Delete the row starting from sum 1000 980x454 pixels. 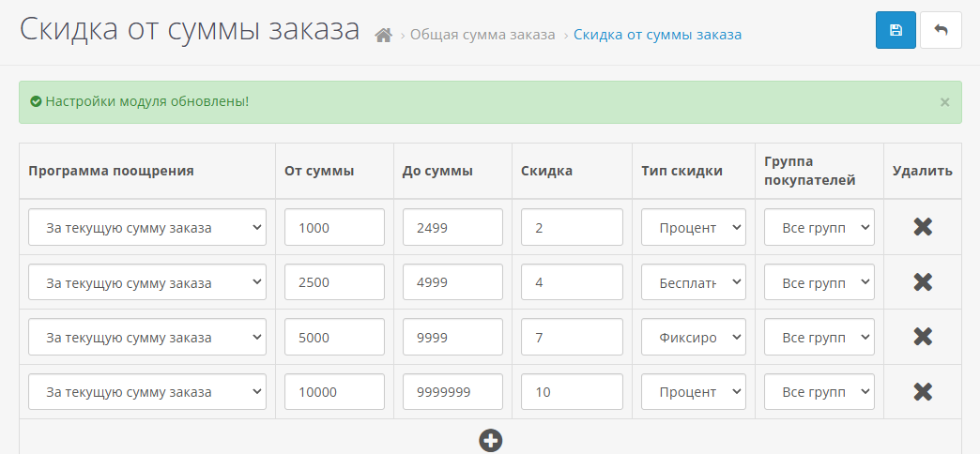923,227
